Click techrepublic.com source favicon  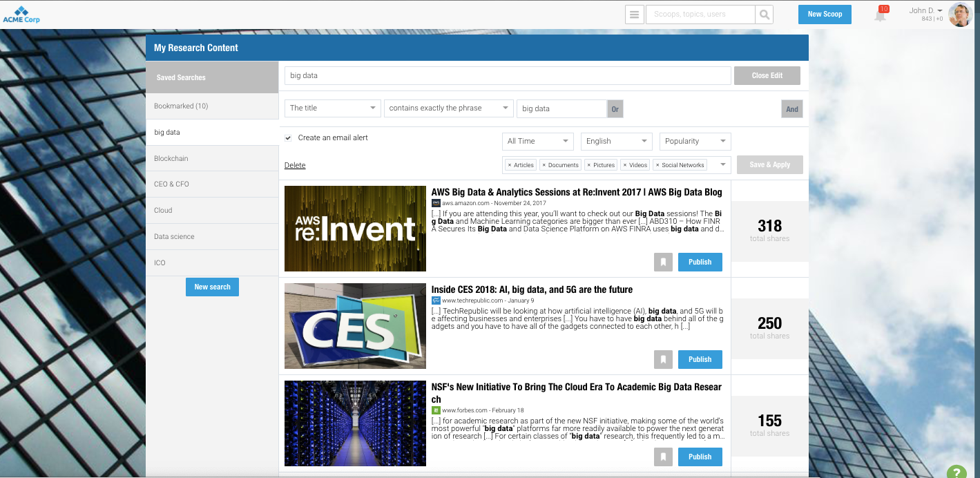pyautogui.click(x=436, y=300)
